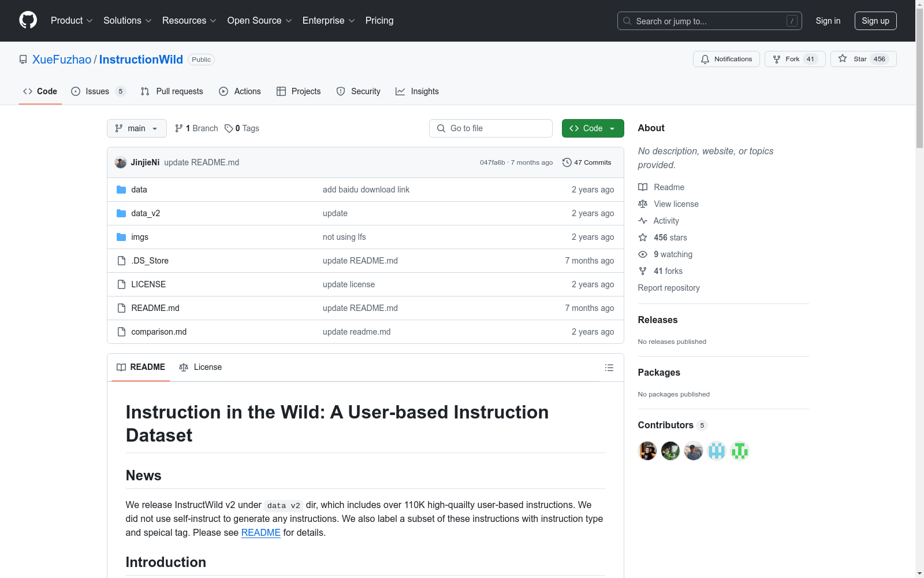The width and height of the screenshot is (924, 578).
Task: View the 47 Commits history
Action: [587, 162]
